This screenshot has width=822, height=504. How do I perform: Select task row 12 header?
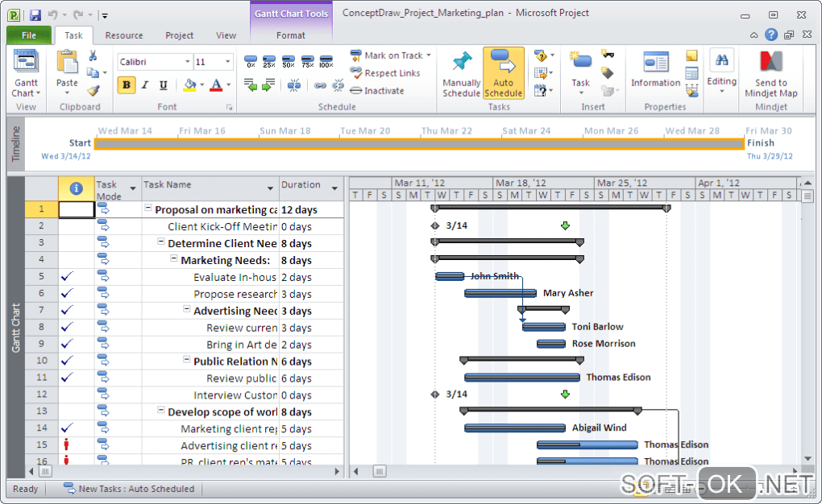coord(41,395)
